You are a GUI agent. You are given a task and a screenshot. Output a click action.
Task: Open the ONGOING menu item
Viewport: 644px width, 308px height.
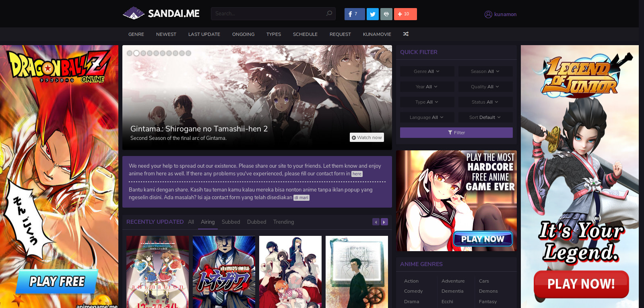pos(243,34)
